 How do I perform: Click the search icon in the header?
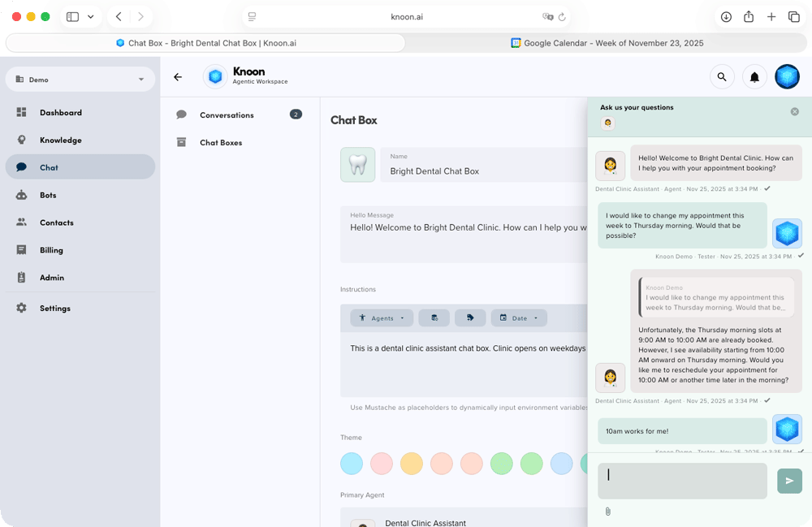click(722, 77)
